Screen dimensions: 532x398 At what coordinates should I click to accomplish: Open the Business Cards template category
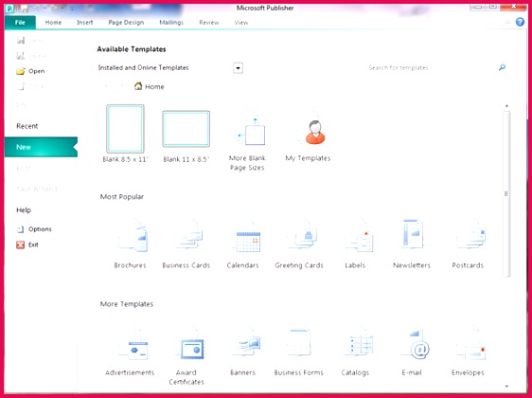[x=186, y=244]
